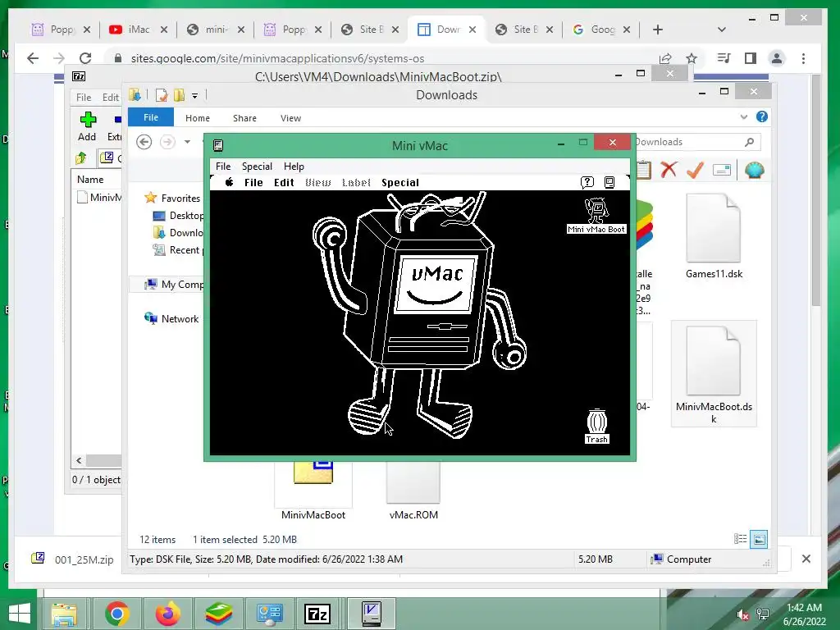This screenshot has width=840, height=630.
Task: Open Quick Access Toolbar customize dropdown
Action: 195,96
